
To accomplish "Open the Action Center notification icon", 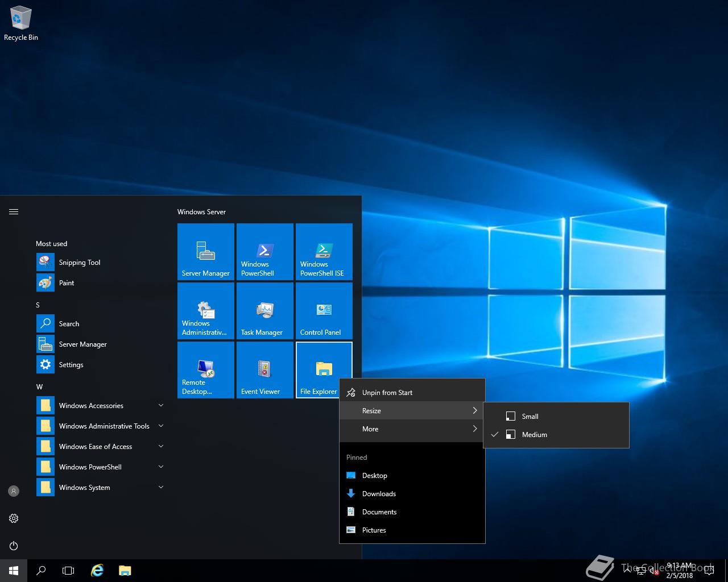I will click(709, 571).
